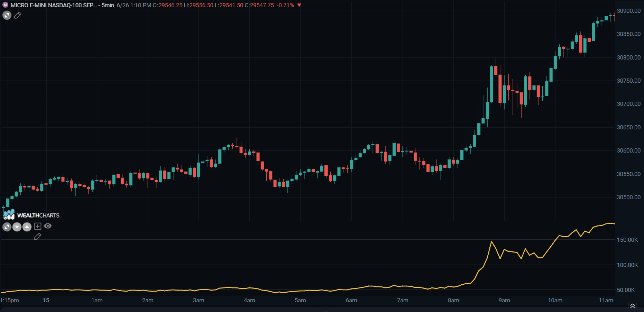Expand the double-chevron panel at bottom right
This screenshot has width=644, height=312.
[x=633, y=306]
